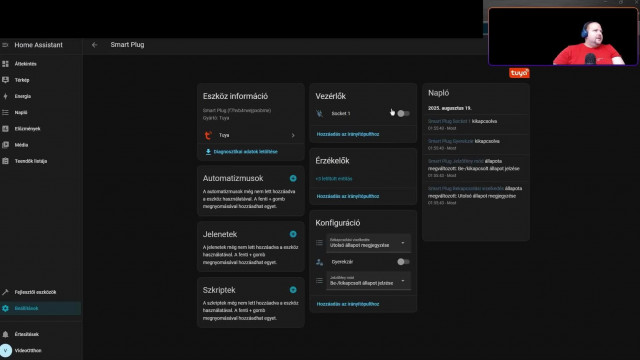Open Smart Plug Gyerekzár log entry link
The width and height of the screenshot is (640, 360).
[x=451, y=141]
